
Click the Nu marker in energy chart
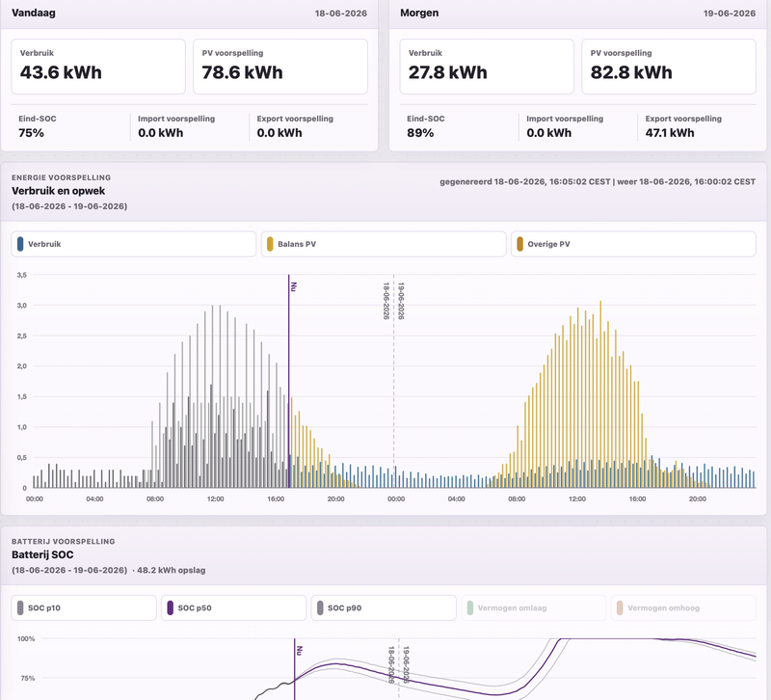pyautogui.click(x=294, y=286)
